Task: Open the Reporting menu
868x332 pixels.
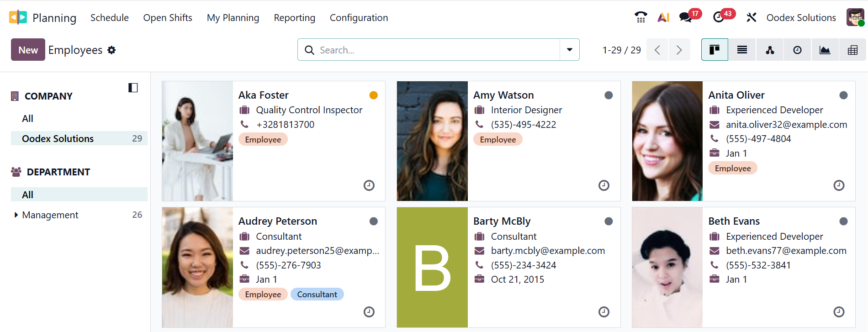Action: [294, 18]
